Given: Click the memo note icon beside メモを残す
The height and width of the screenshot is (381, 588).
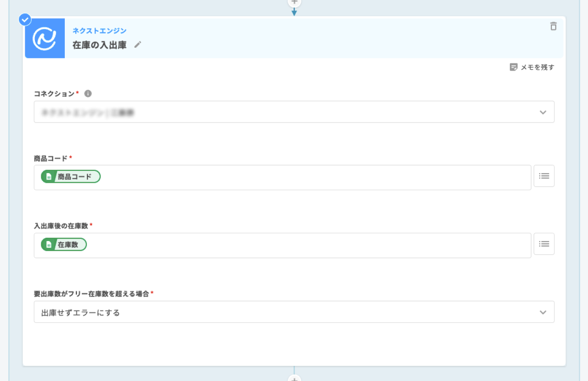Looking at the screenshot, I should coord(514,67).
